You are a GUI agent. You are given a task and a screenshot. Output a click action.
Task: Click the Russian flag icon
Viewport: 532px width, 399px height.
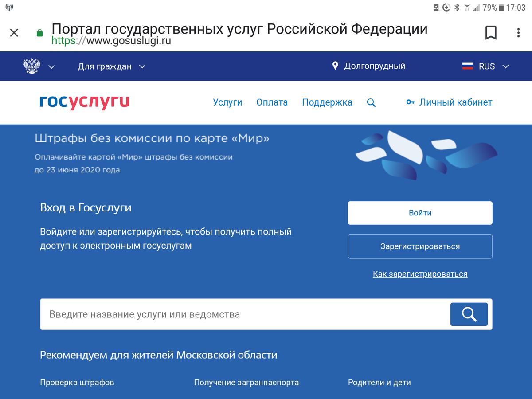click(x=468, y=66)
